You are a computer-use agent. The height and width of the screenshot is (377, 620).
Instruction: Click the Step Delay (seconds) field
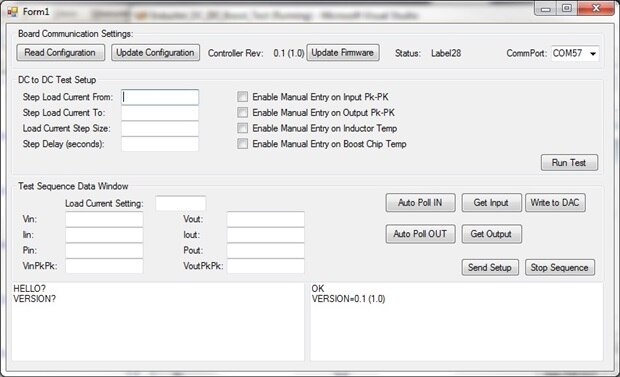point(160,144)
